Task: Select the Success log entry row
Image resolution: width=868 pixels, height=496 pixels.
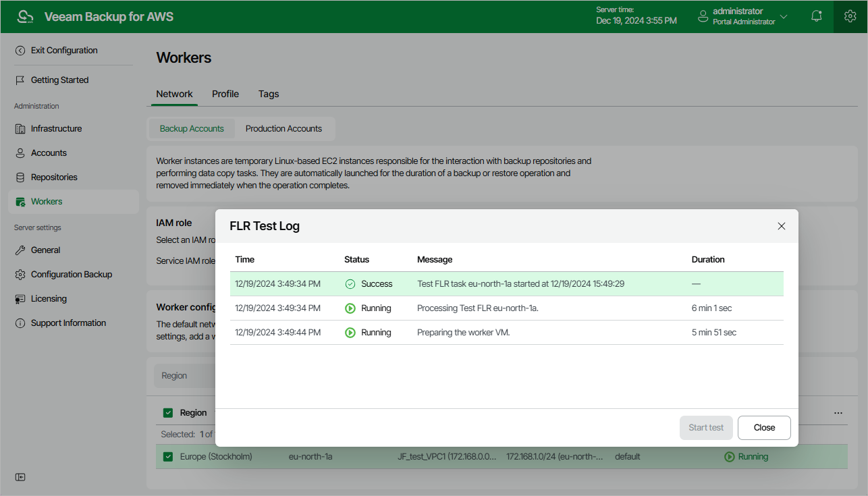Action: [506, 284]
